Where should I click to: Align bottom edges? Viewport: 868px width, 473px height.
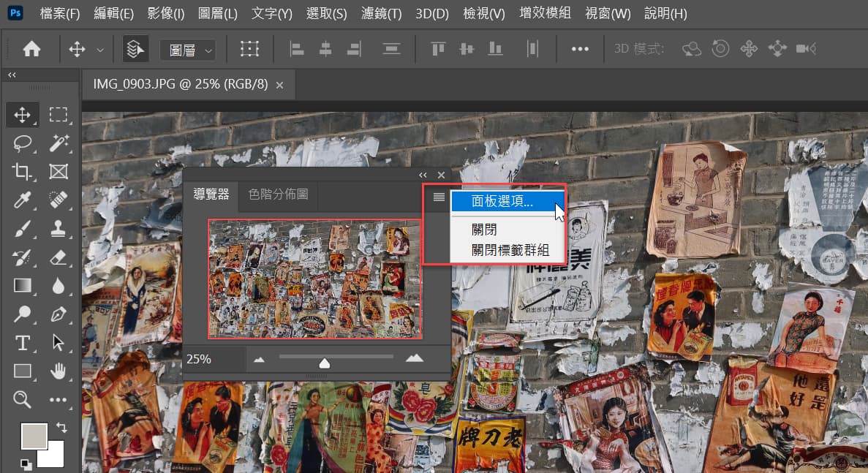pyautogui.click(x=496, y=49)
